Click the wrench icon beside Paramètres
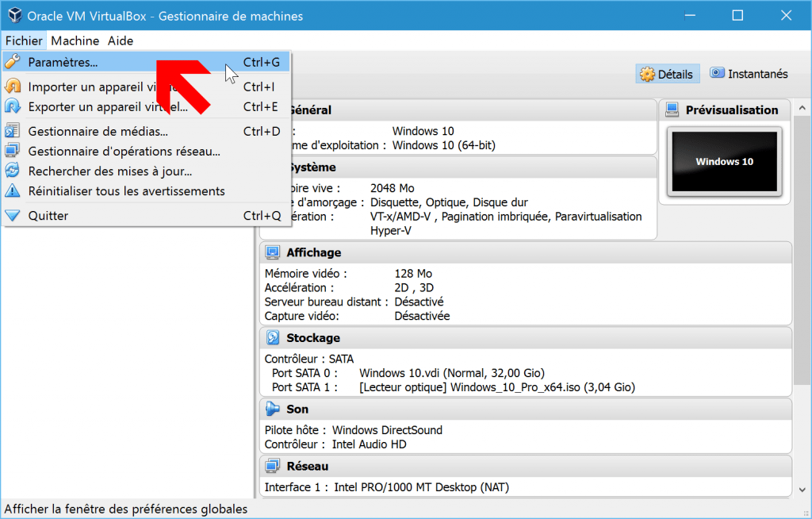 [13, 62]
